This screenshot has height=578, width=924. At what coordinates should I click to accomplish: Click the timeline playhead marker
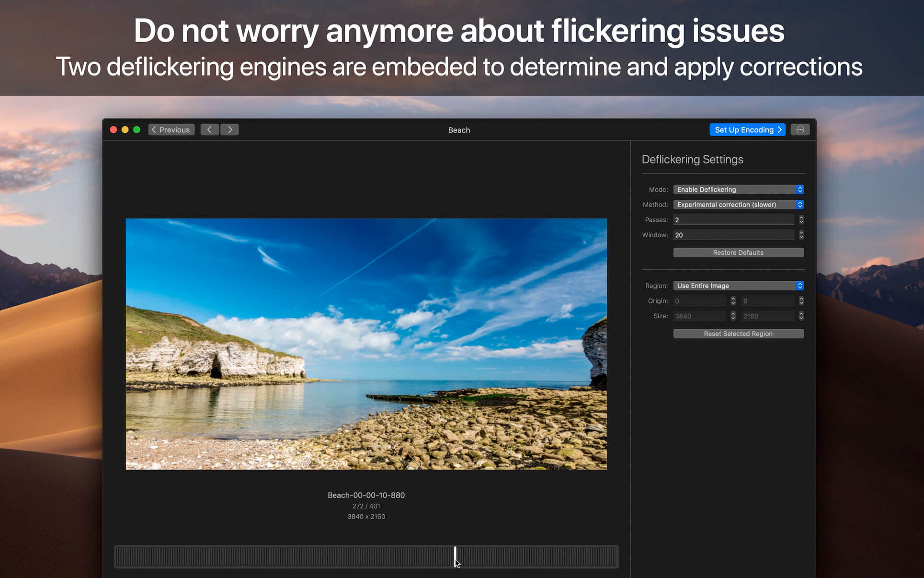click(x=455, y=556)
